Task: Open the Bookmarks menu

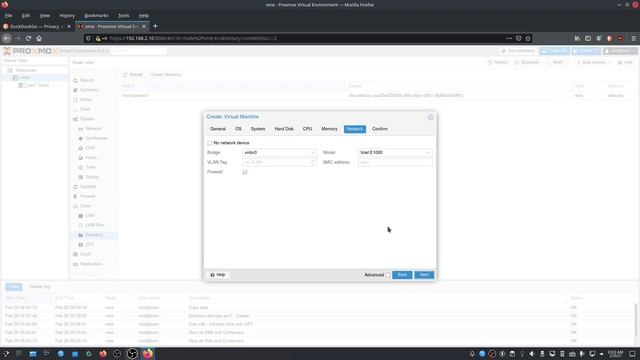Action: tap(96, 16)
